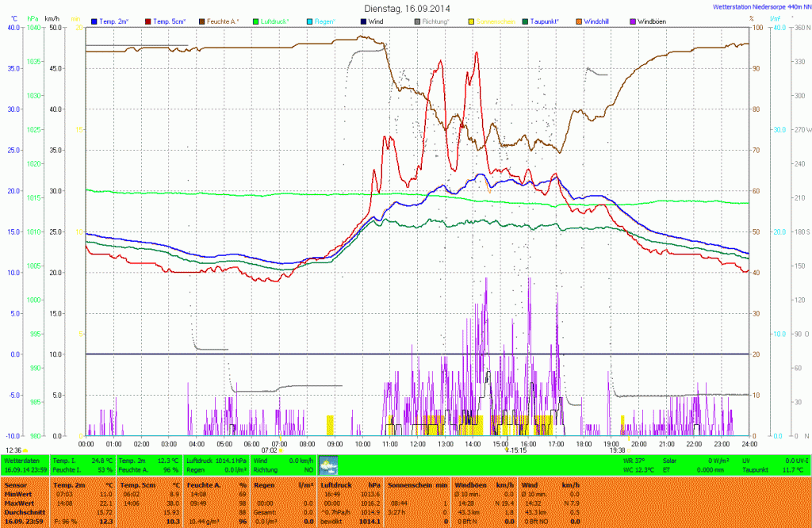Toggle the red Temp. 5cm legend box

tap(148, 21)
